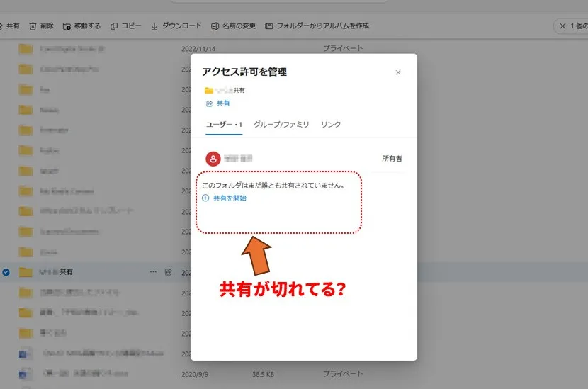Click the 38.5 KB size cell
This screenshot has width=588, height=389.
[263, 374]
